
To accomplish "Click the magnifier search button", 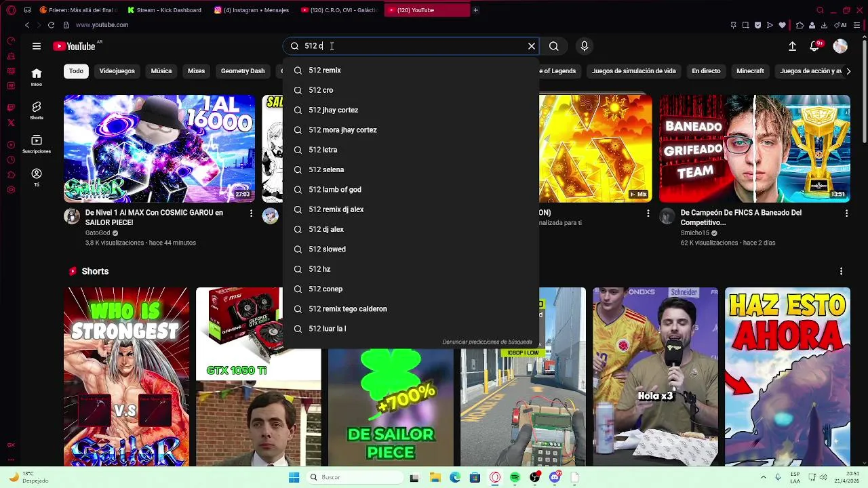I will tap(554, 46).
